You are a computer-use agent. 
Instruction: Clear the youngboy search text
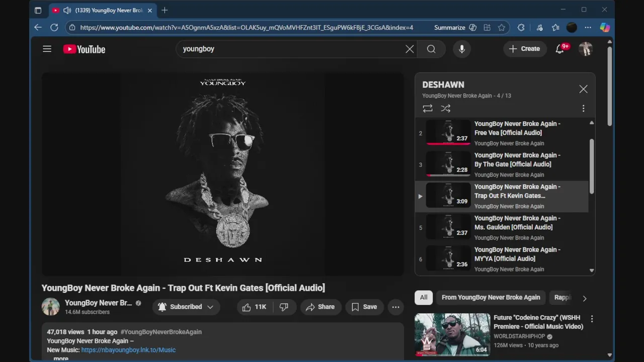coord(410,49)
